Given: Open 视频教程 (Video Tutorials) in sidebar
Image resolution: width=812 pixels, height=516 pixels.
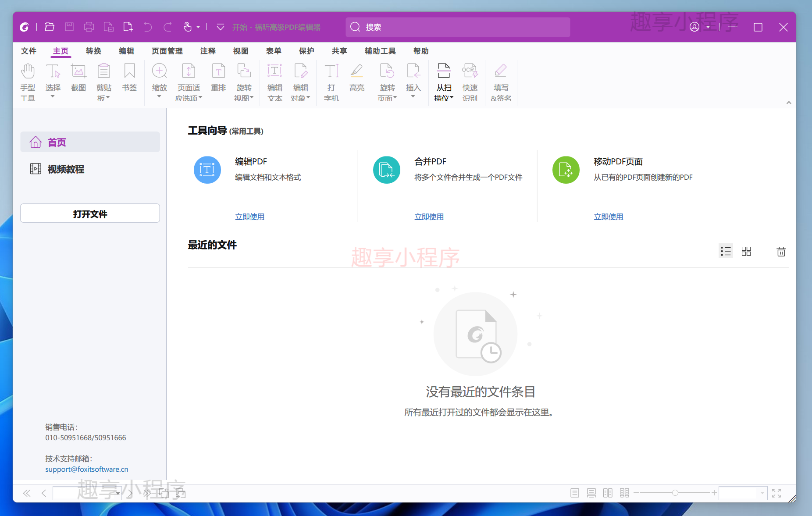Looking at the screenshot, I should (x=90, y=169).
